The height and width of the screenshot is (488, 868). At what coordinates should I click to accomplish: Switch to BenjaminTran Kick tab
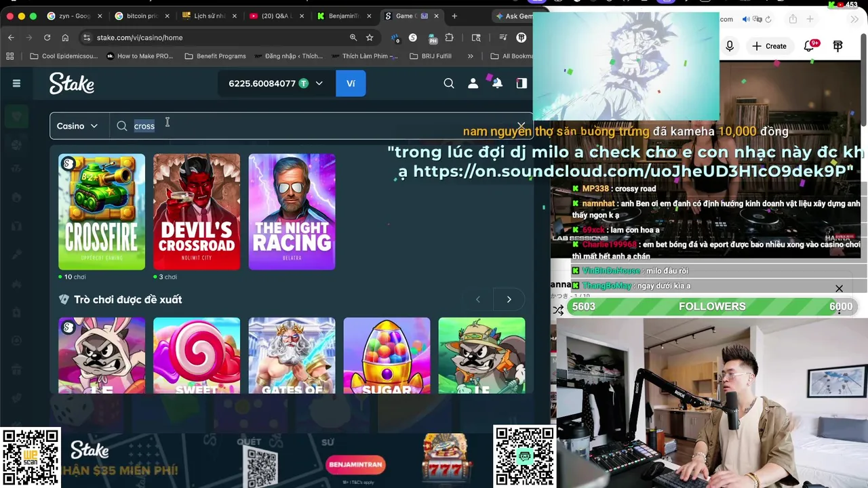tap(342, 16)
